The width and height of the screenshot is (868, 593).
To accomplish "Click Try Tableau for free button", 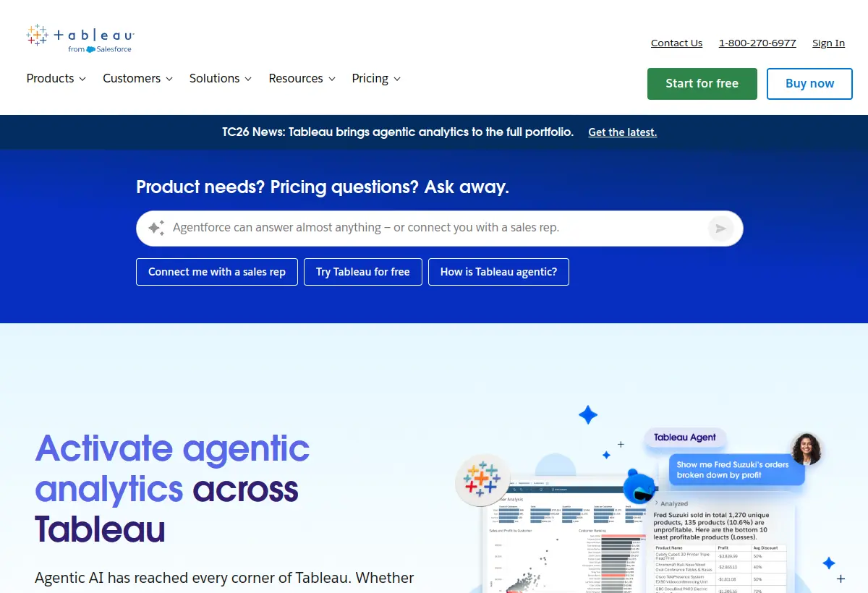I will (363, 272).
